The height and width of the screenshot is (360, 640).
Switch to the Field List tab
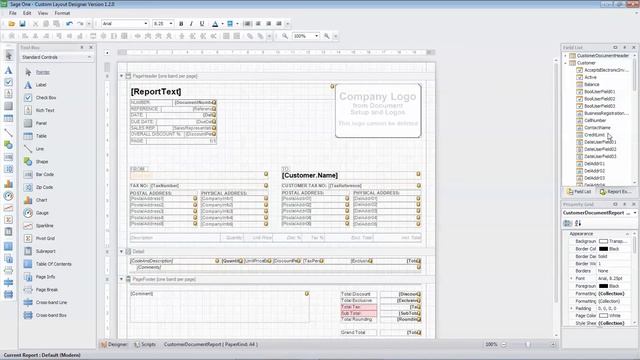click(579, 191)
